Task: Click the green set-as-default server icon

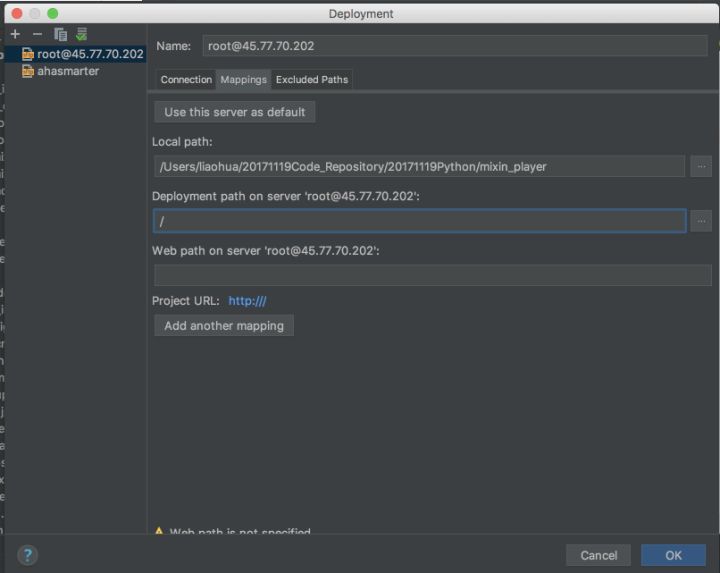Action: 81,34
